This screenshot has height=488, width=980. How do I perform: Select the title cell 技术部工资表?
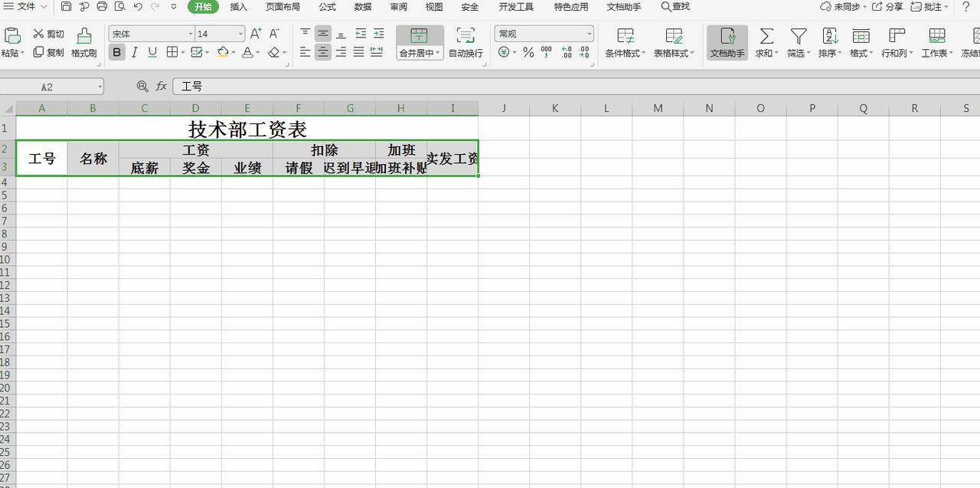pyautogui.click(x=247, y=128)
